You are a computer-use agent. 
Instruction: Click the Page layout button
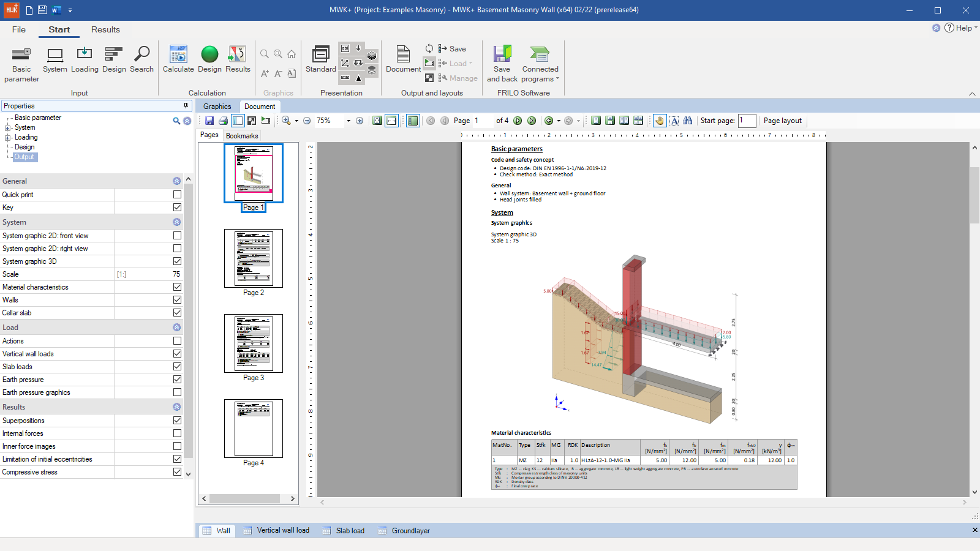pyautogui.click(x=783, y=121)
